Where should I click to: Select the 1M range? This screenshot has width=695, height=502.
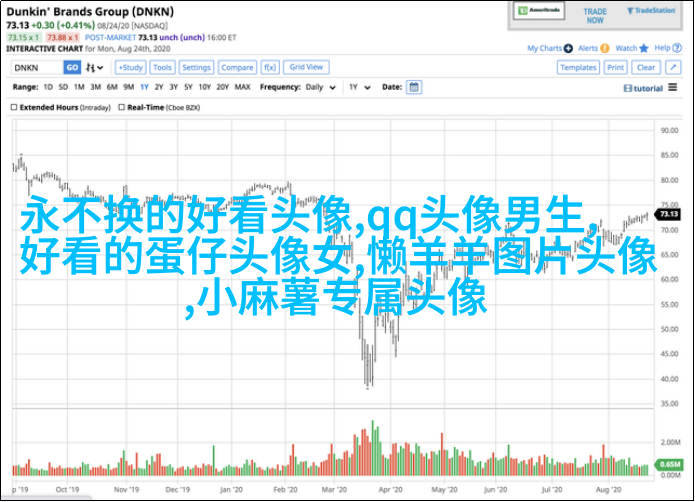coord(79,87)
